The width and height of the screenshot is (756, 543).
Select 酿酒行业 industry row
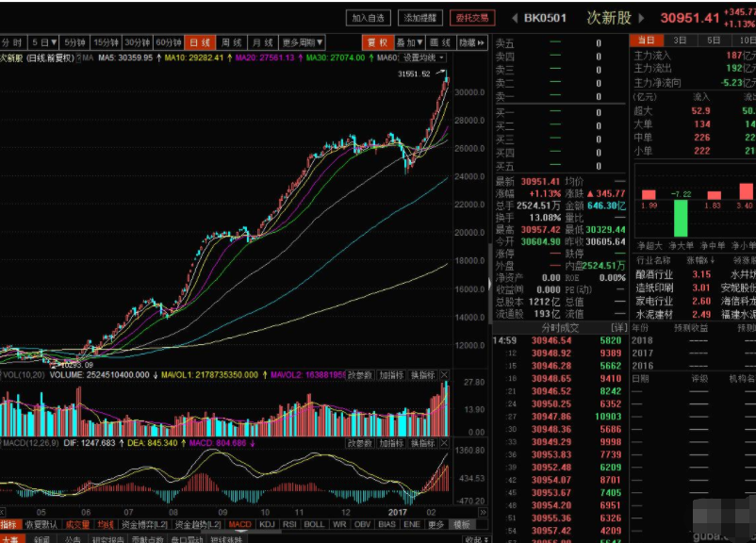(692, 274)
